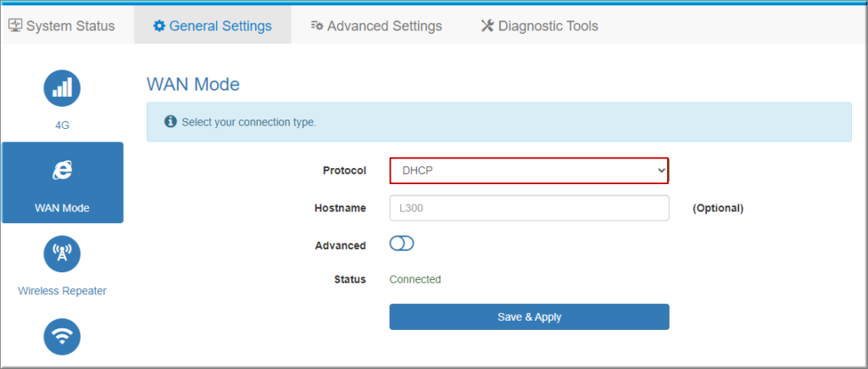Open the Wireless Repeater antenna icon
This screenshot has width=868, height=369.
click(62, 254)
